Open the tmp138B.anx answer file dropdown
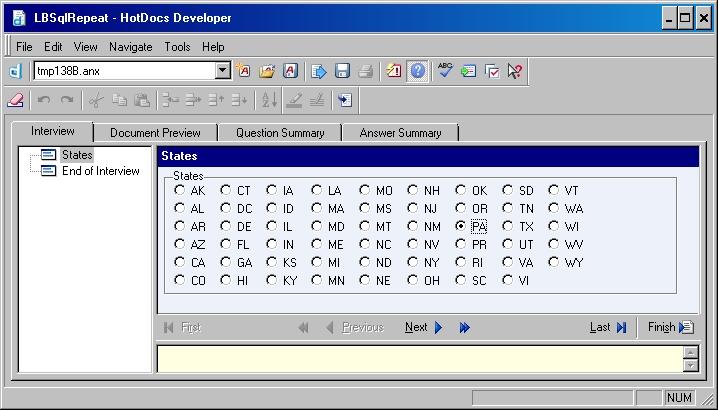 point(223,71)
